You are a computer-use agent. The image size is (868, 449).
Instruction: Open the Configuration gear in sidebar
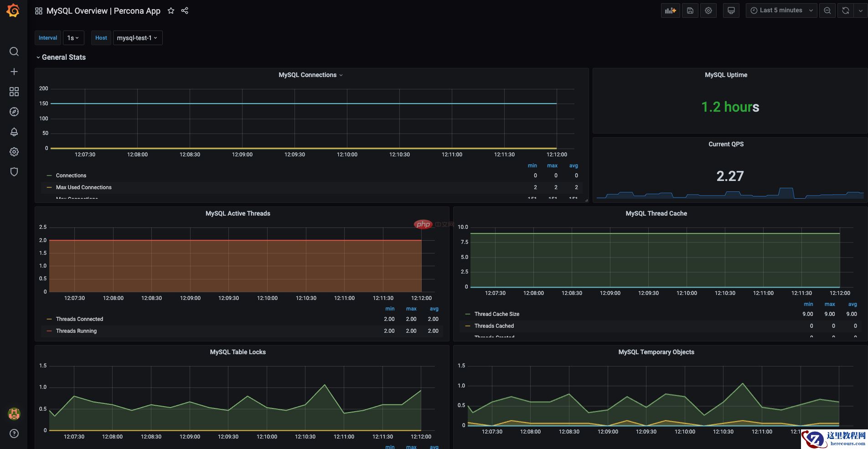14,152
